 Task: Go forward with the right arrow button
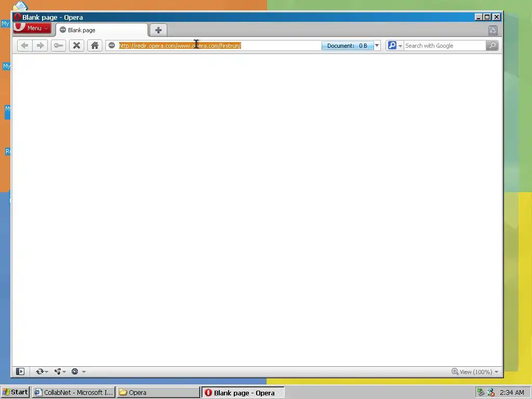[x=40, y=46]
